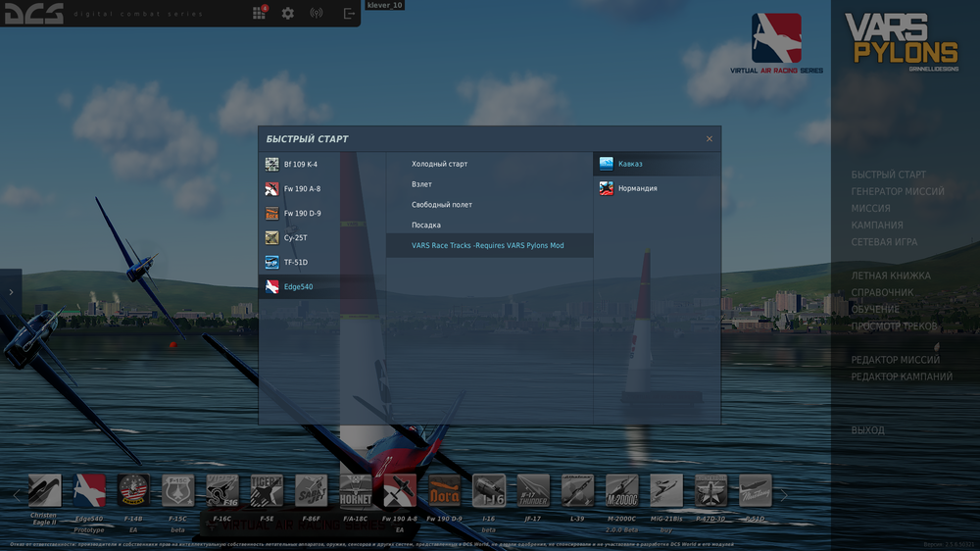Open Сетевая игра menu item
The height and width of the screenshot is (551, 980).
(884, 242)
